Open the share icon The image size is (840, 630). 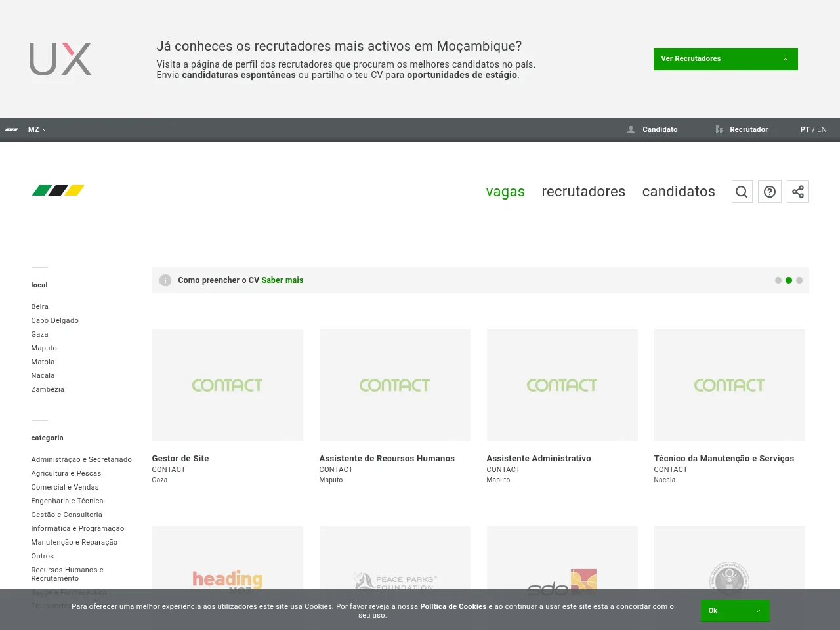pyautogui.click(x=798, y=192)
